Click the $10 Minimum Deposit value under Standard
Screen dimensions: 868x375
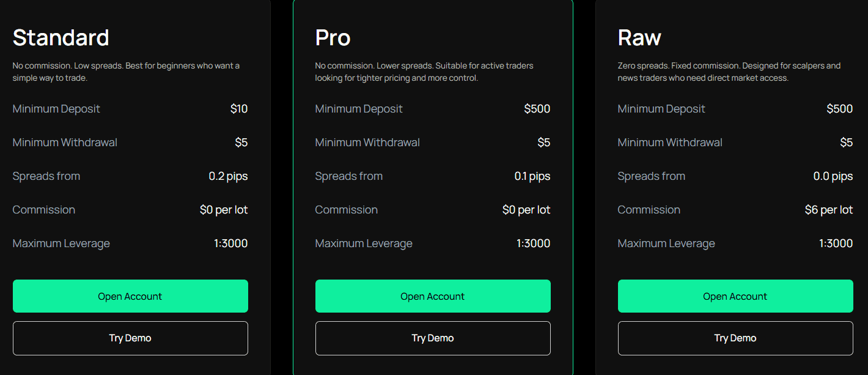point(239,109)
